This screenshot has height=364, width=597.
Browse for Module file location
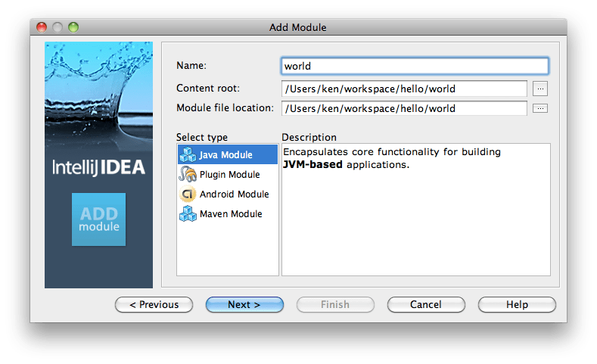[x=540, y=108]
